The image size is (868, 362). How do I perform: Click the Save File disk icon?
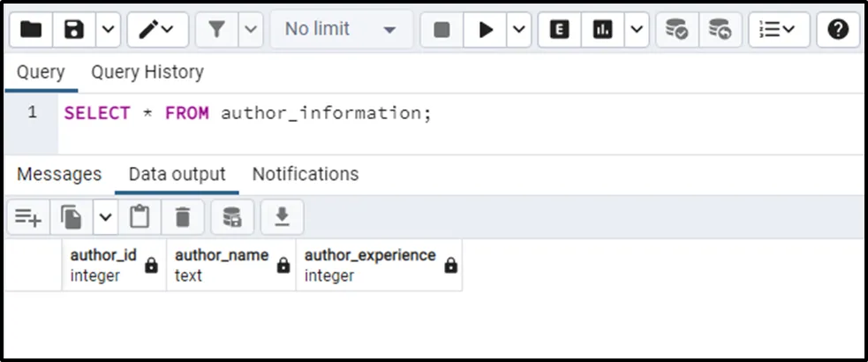pyautogui.click(x=75, y=30)
